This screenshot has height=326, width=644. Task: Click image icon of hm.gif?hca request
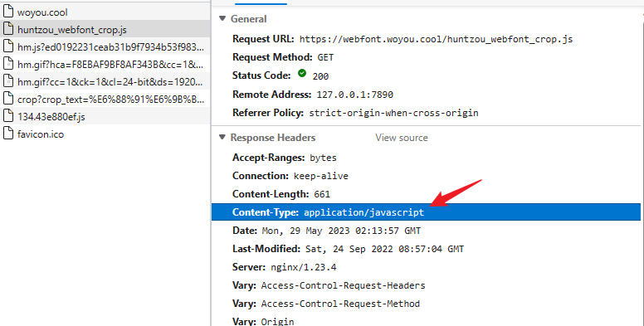click(8, 64)
